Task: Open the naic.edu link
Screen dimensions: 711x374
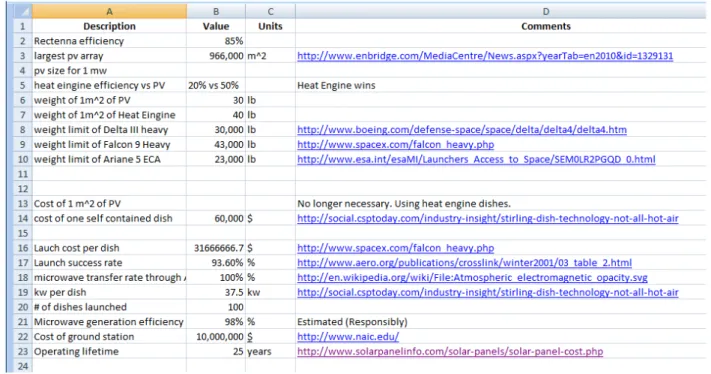Action: (348, 337)
